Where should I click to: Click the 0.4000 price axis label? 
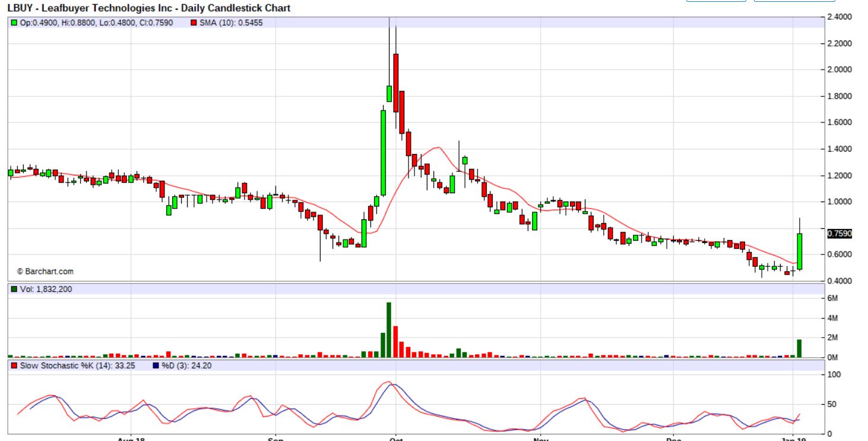coord(840,281)
